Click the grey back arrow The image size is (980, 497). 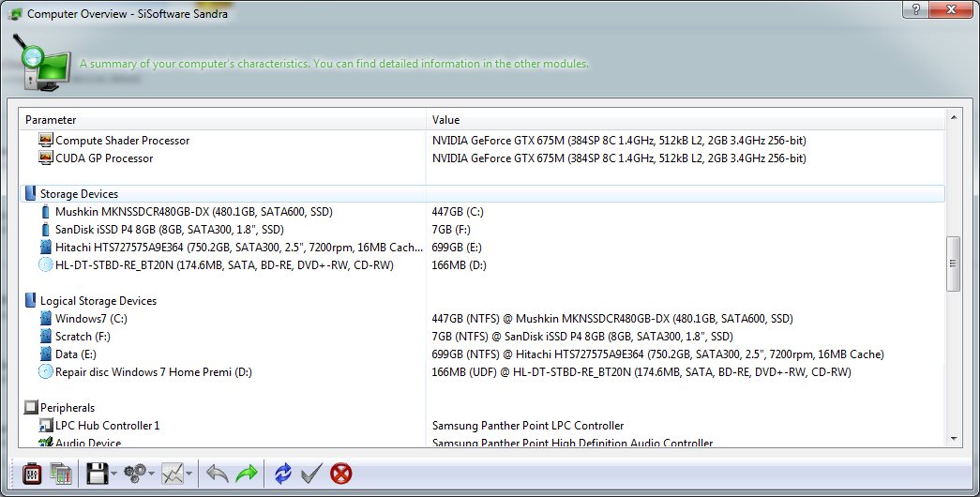tap(217, 474)
